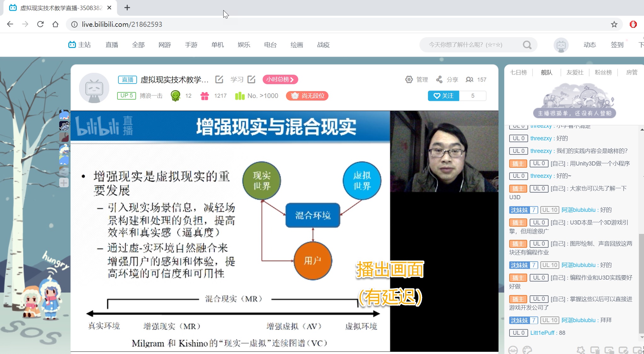This screenshot has height=354, width=644.
Task: Switch to the 七日榜 tab
Action: [x=518, y=73]
